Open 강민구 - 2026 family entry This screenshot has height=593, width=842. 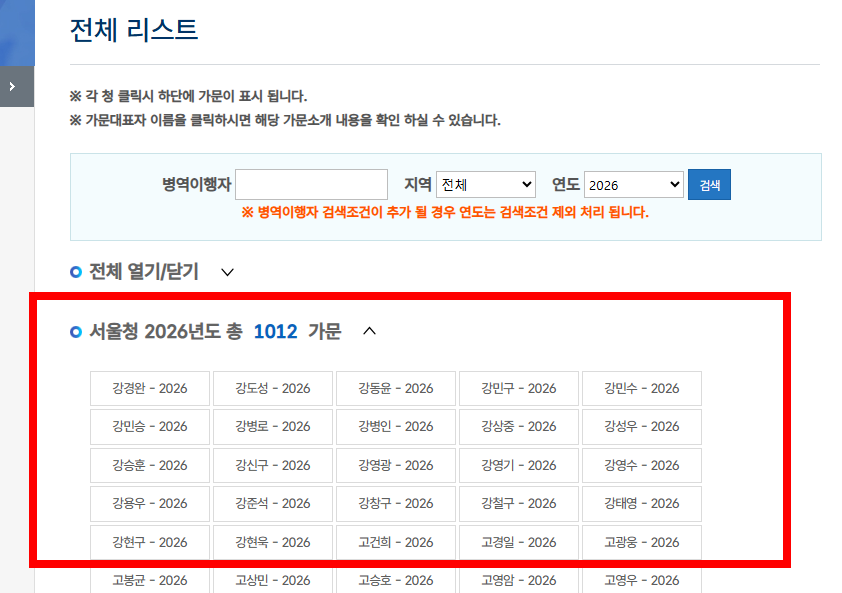[519, 388]
